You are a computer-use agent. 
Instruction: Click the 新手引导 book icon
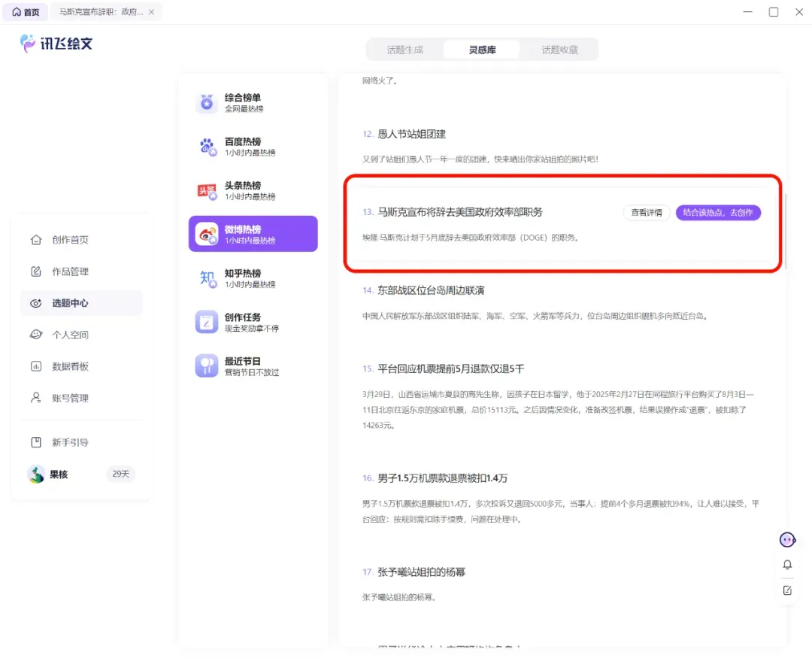click(36, 443)
